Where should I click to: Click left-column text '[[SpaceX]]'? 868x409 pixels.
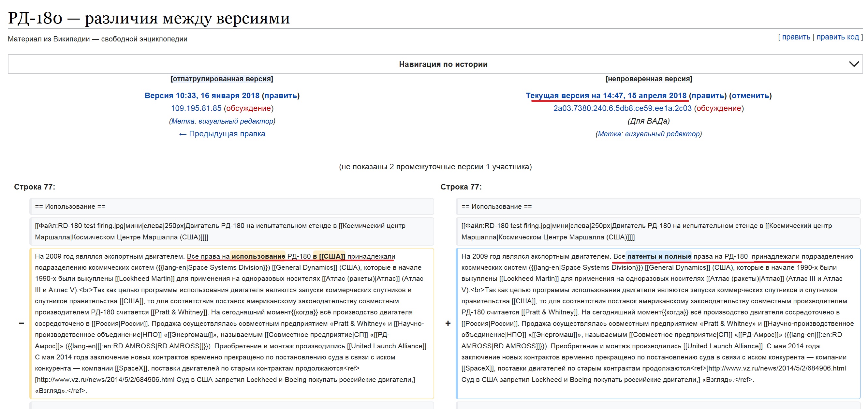tap(132, 368)
